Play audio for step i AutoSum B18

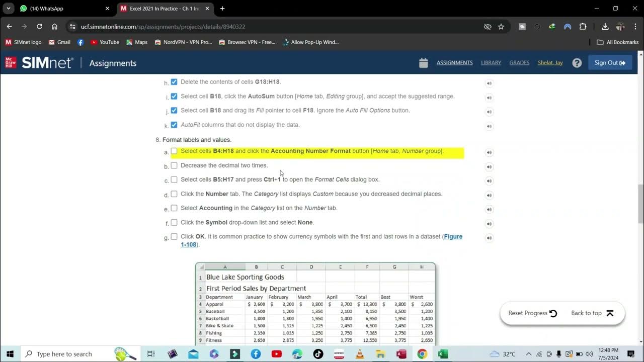[489, 98]
